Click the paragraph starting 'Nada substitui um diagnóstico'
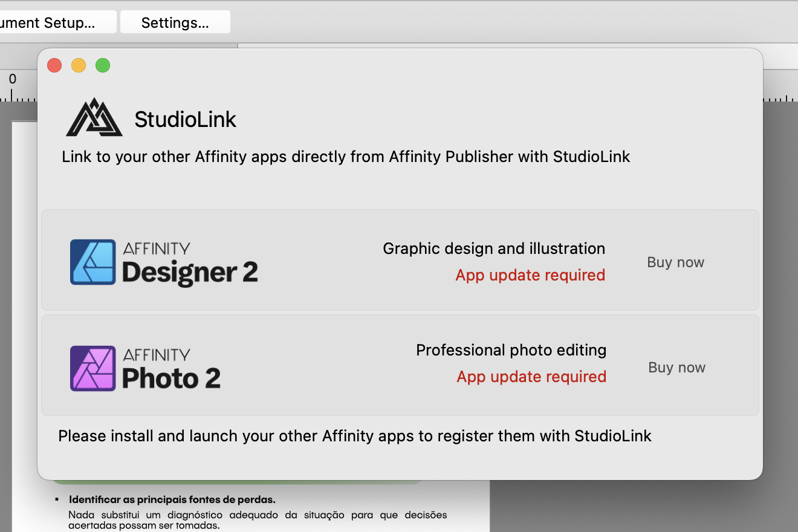Image resolution: width=798 pixels, height=532 pixels. pos(258,521)
